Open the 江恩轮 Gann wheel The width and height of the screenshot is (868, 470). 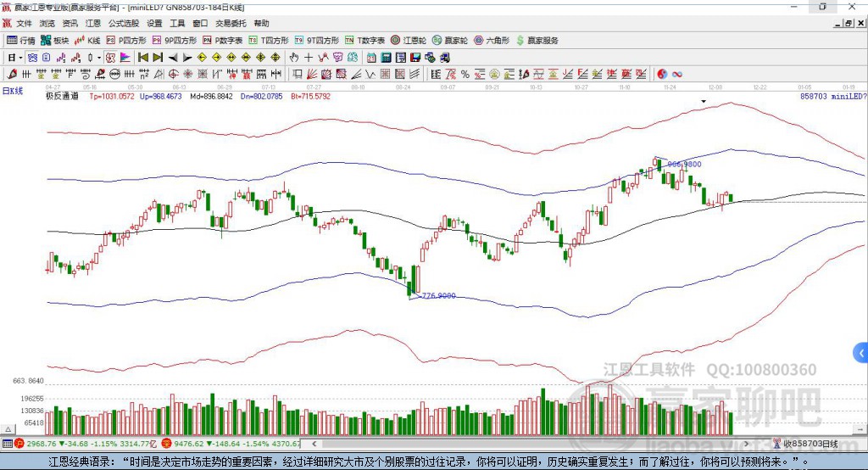(409, 41)
